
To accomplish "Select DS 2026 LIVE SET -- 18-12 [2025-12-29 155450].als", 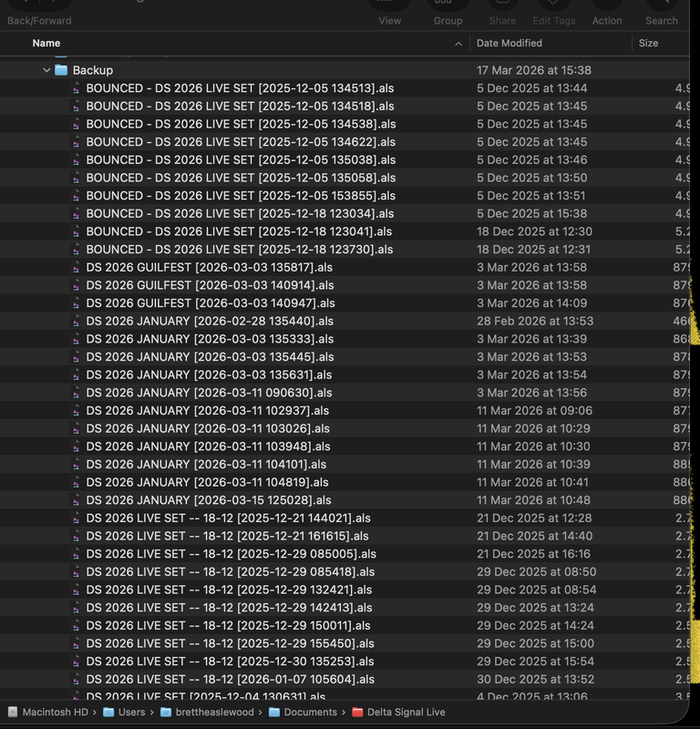I will pos(230,643).
